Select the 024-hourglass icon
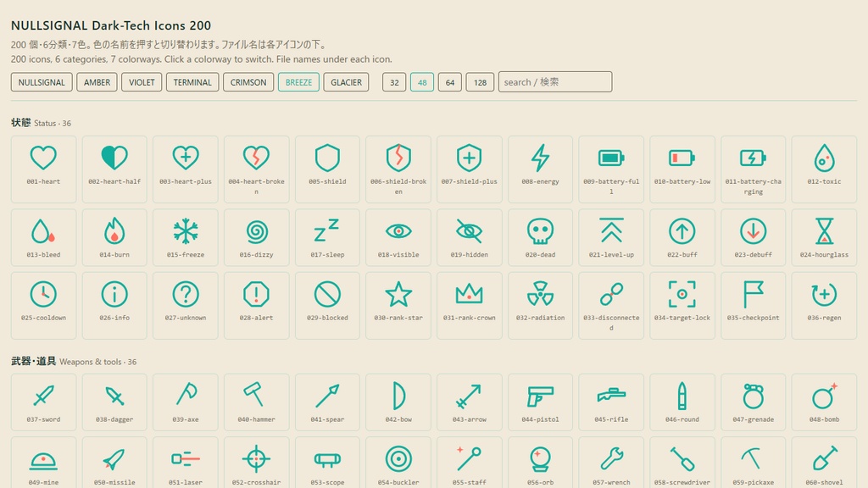This screenshot has width=868, height=488. click(x=824, y=231)
